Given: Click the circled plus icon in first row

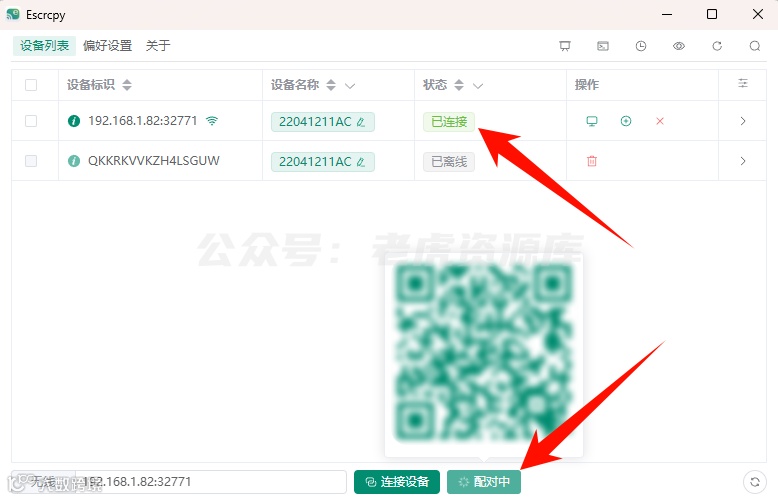Looking at the screenshot, I should tap(626, 121).
